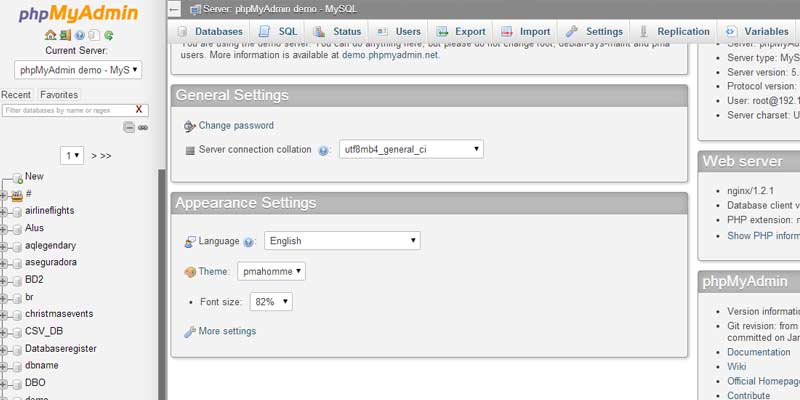Click the key icon beside Change password
The image size is (800, 400).
coord(190,126)
